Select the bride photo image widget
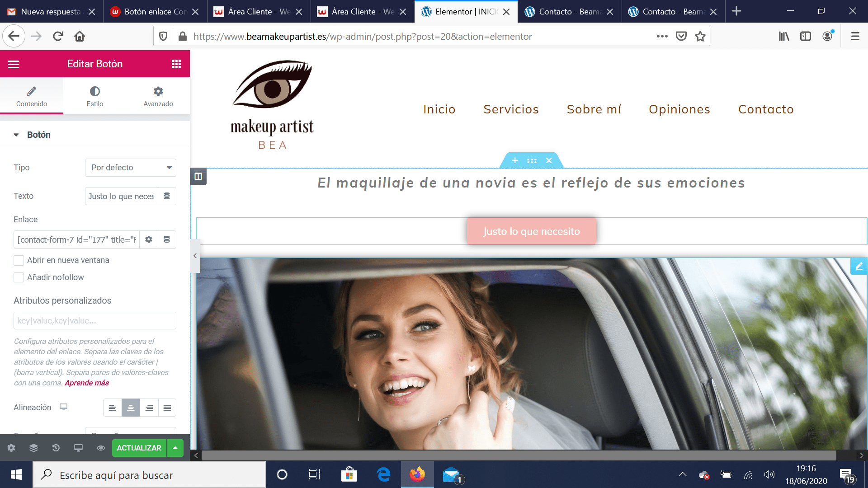 pyautogui.click(x=532, y=354)
